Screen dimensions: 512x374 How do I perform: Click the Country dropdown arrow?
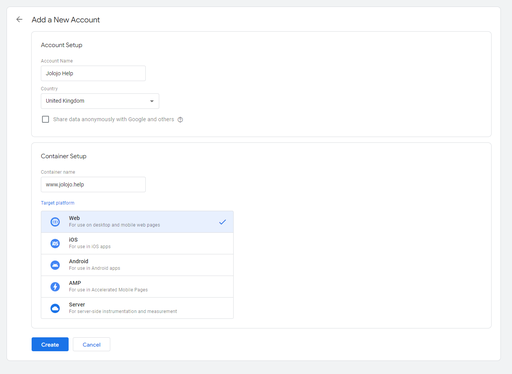point(152,101)
